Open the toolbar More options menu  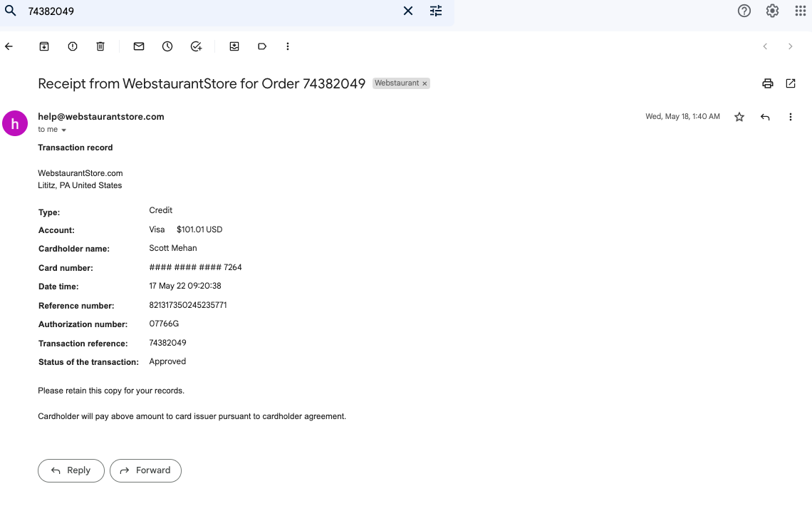point(288,46)
